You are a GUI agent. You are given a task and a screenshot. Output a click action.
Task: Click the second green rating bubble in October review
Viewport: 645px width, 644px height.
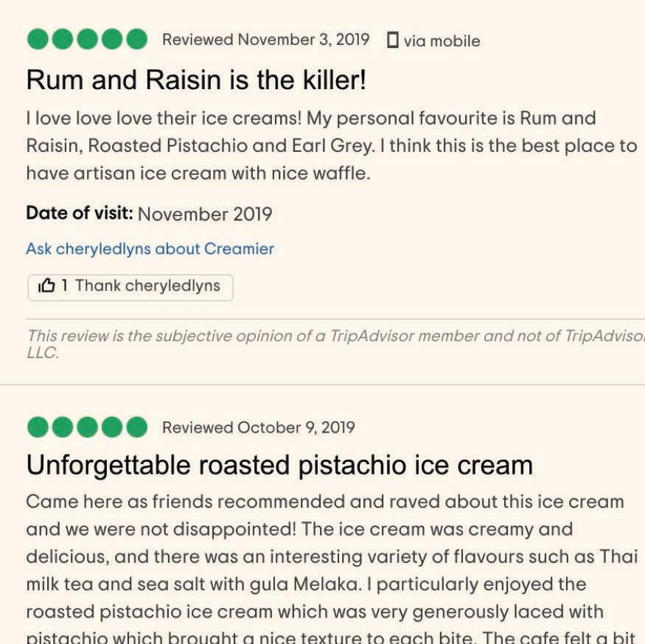tap(63, 427)
